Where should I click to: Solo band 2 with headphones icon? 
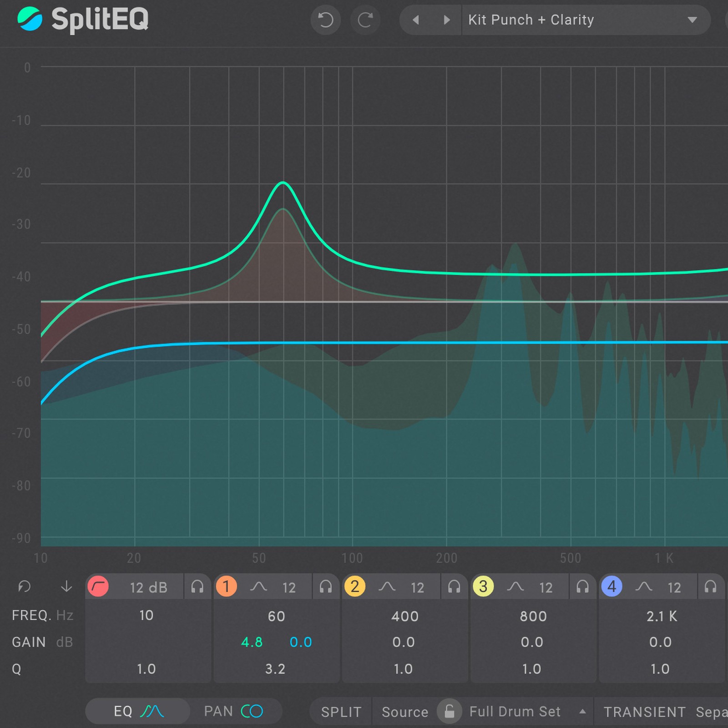(454, 586)
